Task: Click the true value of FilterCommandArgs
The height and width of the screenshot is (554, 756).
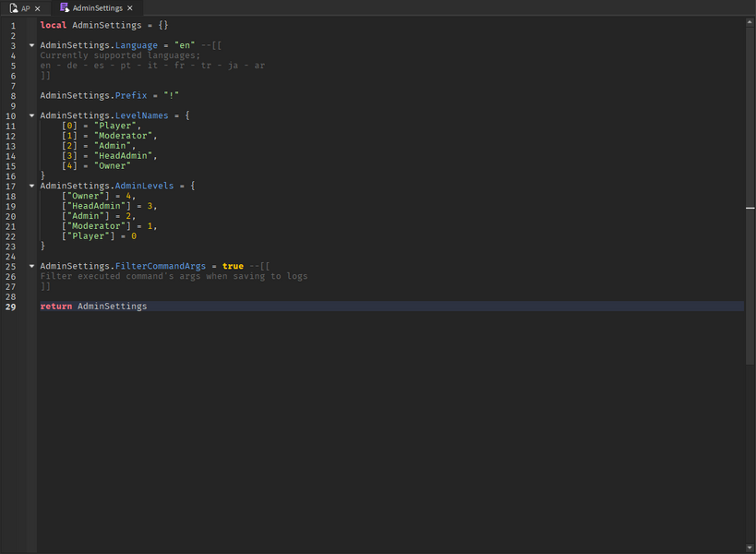Action: click(x=233, y=266)
